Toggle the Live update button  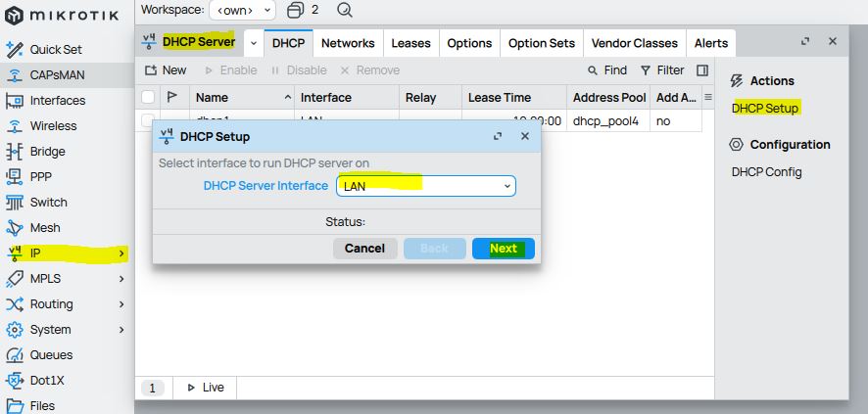pos(205,388)
